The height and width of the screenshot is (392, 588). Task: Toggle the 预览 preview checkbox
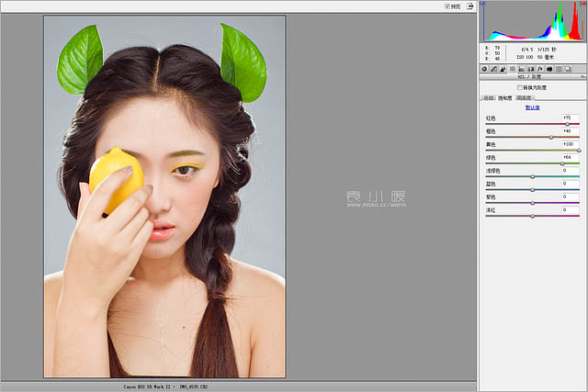[447, 6]
